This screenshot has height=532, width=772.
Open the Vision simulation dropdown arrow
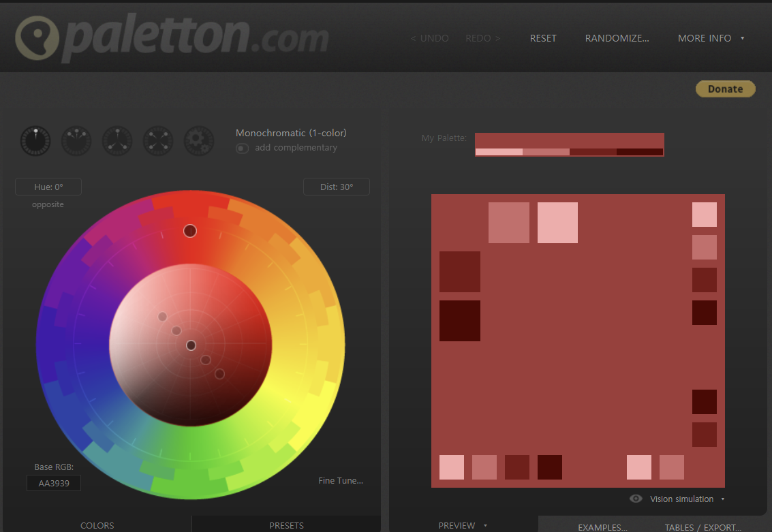pyautogui.click(x=722, y=499)
